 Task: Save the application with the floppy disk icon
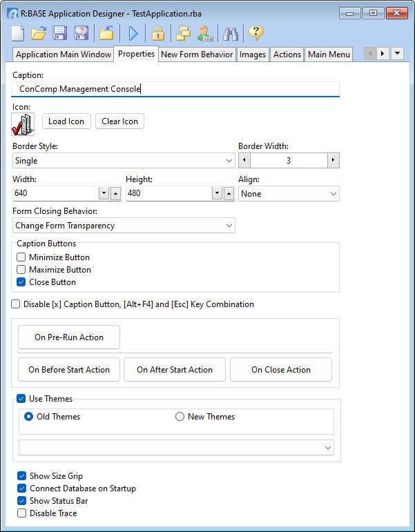[60, 33]
